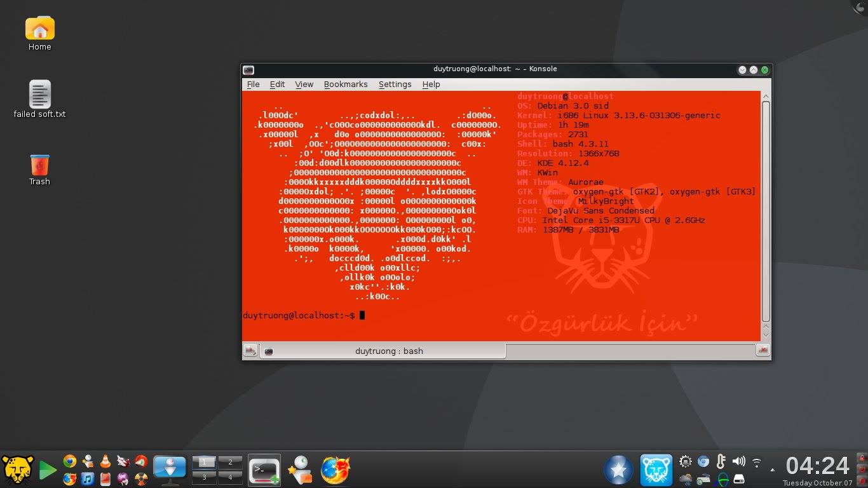Image resolution: width=868 pixels, height=488 pixels.
Task: Open the Edit menu in Konsole
Action: [277, 84]
